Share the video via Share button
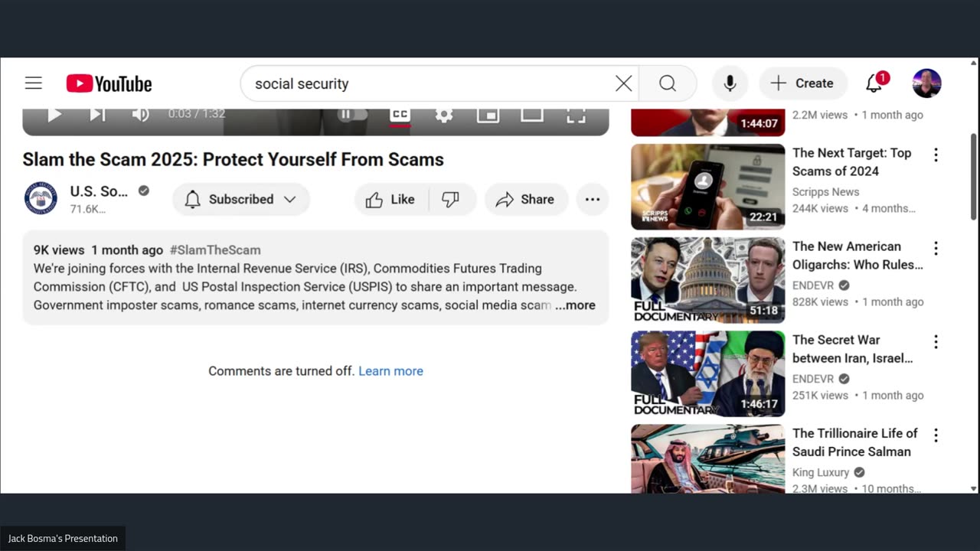The image size is (980, 551). click(525, 199)
